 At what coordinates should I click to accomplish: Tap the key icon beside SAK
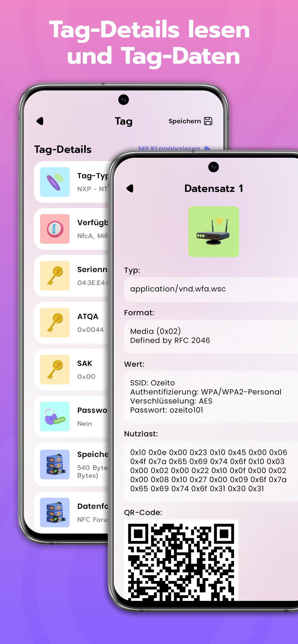[55, 369]
